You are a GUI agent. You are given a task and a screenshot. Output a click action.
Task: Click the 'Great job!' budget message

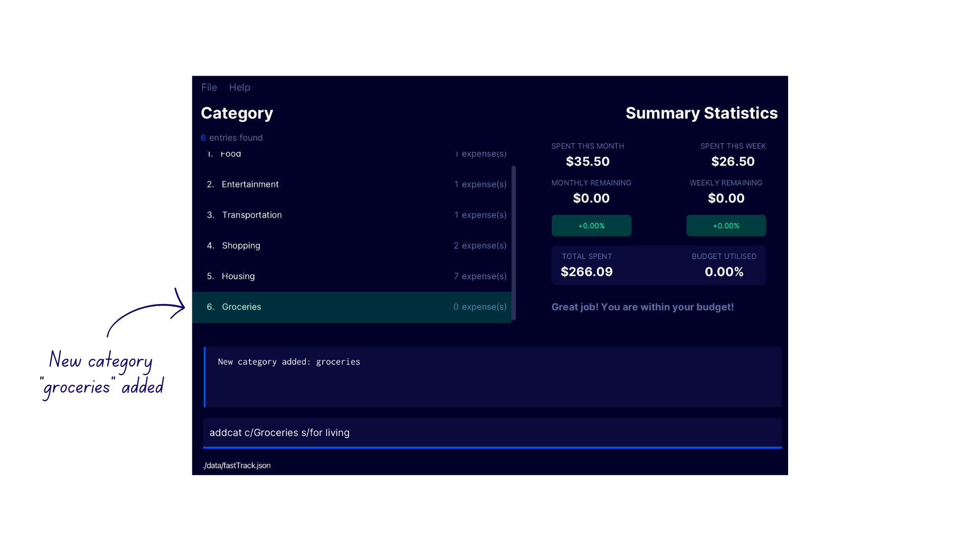pyautogui.click(x=643, y=307)
